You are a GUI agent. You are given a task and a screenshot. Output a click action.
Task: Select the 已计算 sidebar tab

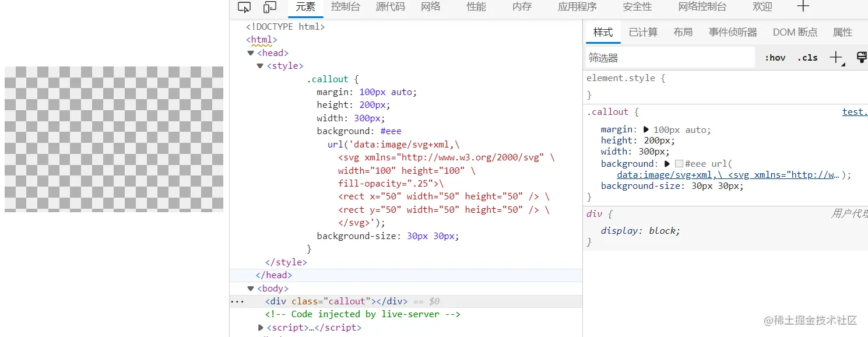point(643,33)
